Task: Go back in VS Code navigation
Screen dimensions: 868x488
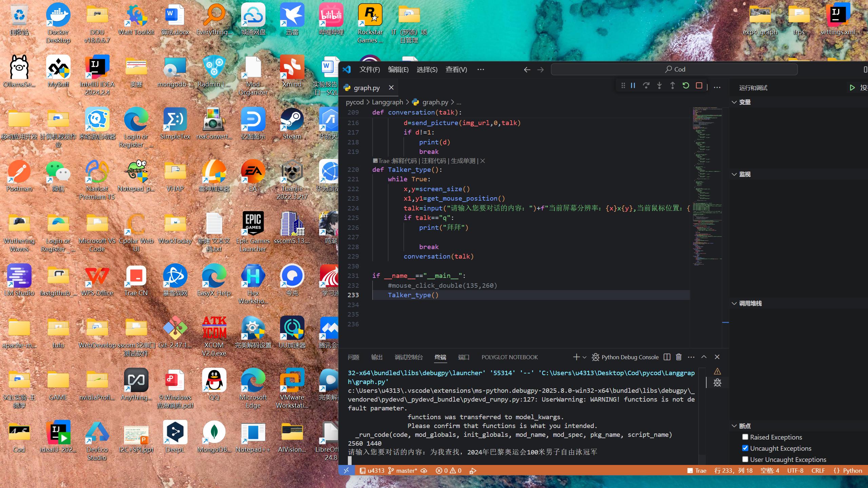Action: point(527,69)
